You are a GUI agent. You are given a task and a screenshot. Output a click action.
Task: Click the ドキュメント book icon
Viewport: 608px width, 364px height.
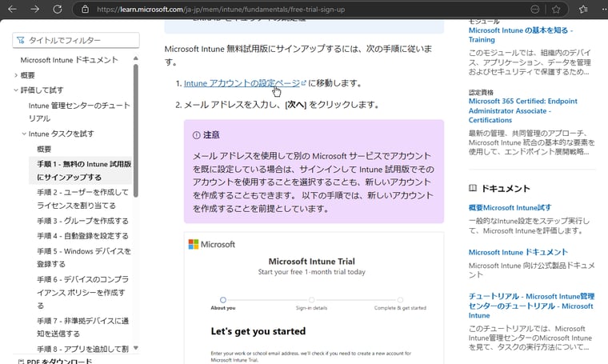(x=473, y=188)
